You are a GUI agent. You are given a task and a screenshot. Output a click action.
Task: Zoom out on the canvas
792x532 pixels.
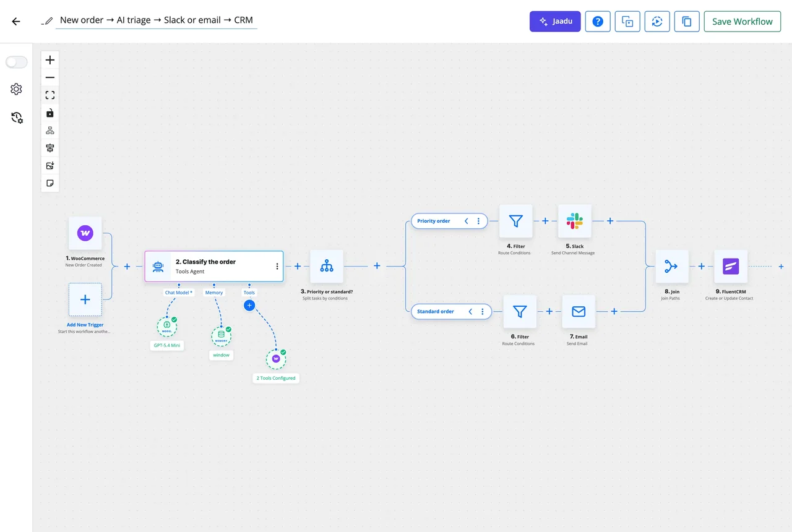[50, 77]
